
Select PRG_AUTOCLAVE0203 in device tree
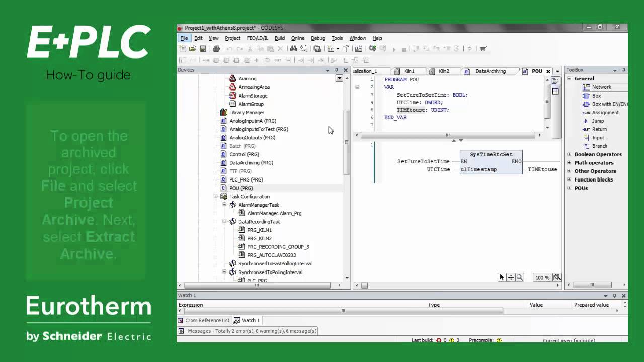267,255
